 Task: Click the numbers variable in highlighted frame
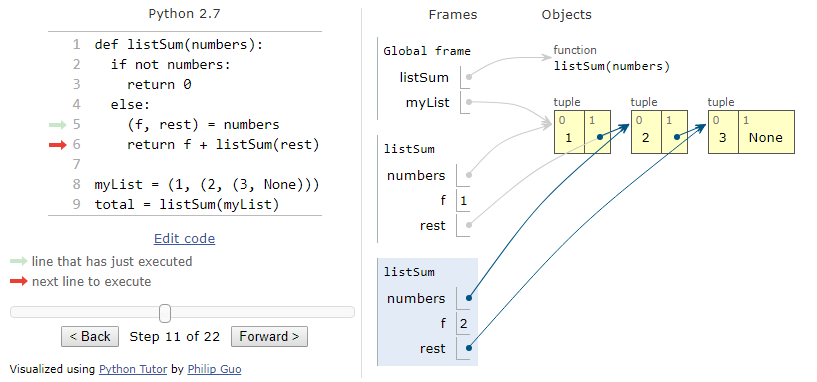click(x=416, y=299)
